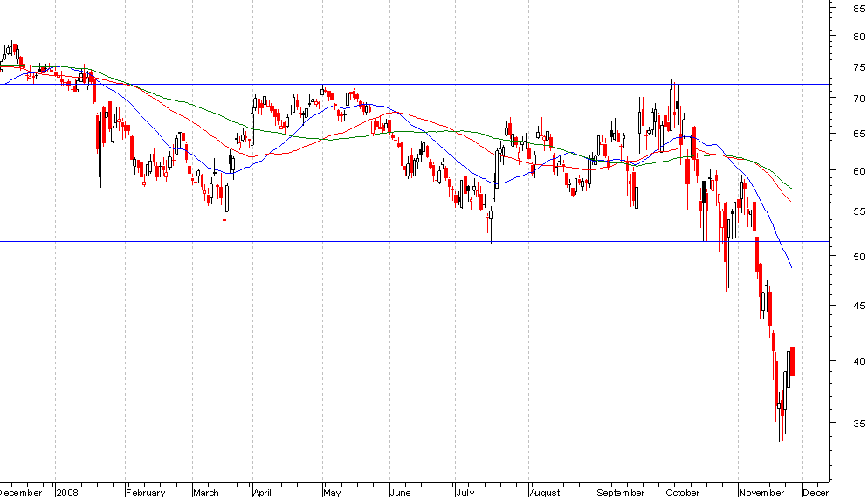868x497 pixels.
Task: Click the 45 price axis value
Action: (858, 306)
